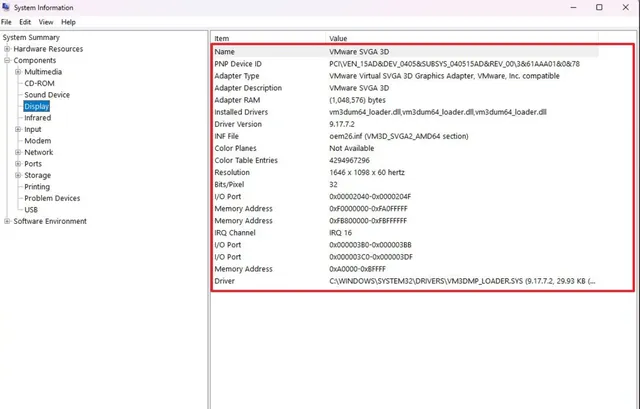Select the Software Environment tree item

[50, 221]
